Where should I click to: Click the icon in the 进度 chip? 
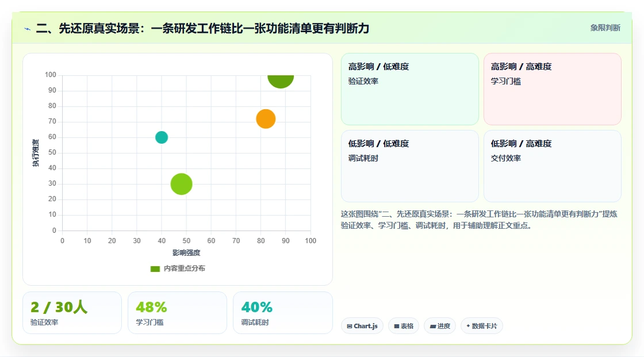[433, 326]
